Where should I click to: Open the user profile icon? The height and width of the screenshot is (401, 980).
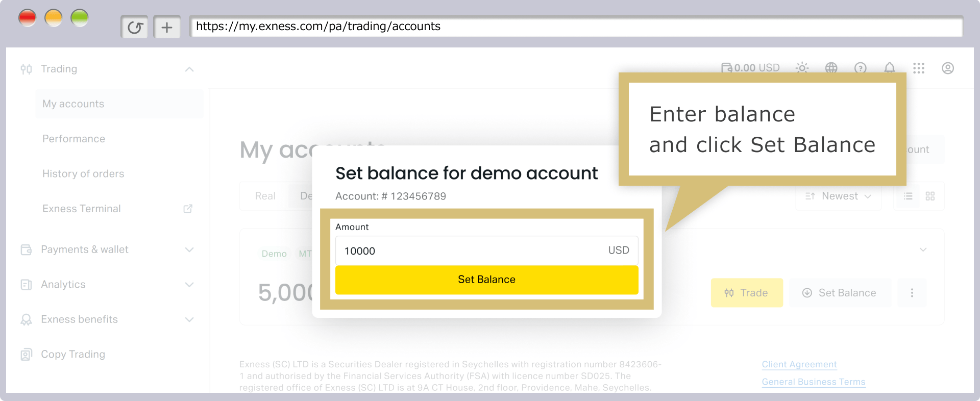coord(948,68)
